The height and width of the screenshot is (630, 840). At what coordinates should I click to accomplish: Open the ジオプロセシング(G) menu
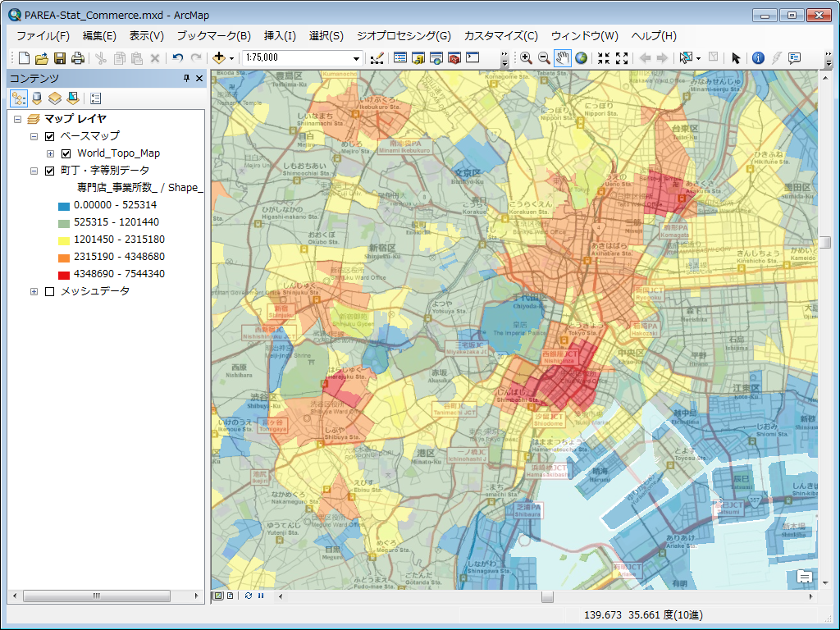[x=404, y=36]
